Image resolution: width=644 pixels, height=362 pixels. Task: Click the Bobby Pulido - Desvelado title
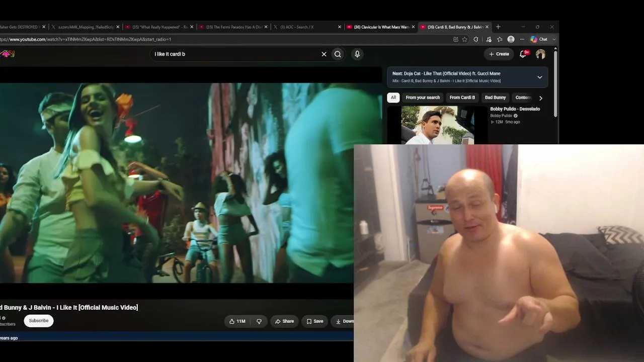pos(515,109)
